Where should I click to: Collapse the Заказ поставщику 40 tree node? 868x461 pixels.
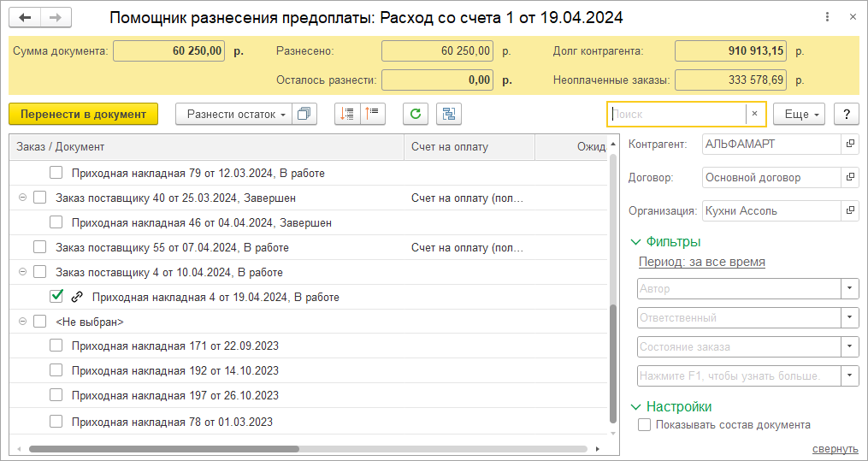point(22,198)
